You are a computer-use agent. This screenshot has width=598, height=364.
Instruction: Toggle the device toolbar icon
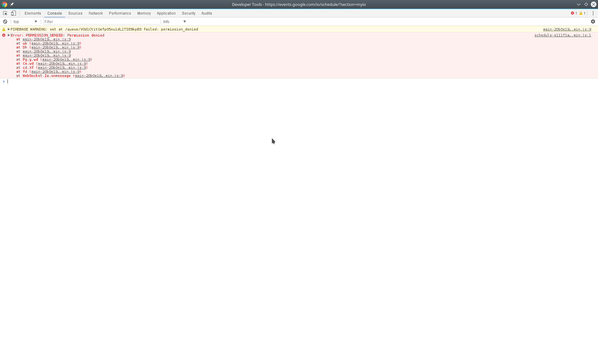[13, 13]
